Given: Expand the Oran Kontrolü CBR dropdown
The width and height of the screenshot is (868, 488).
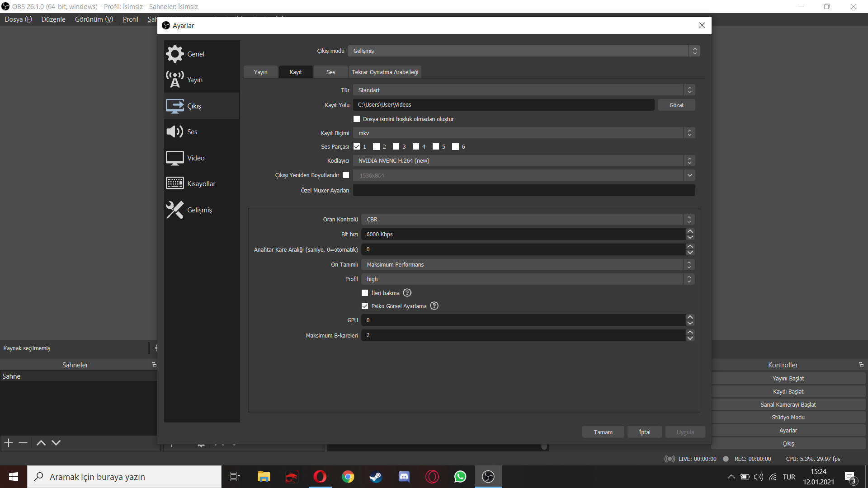Looking at the screenshot, I should tap(527, 219).
